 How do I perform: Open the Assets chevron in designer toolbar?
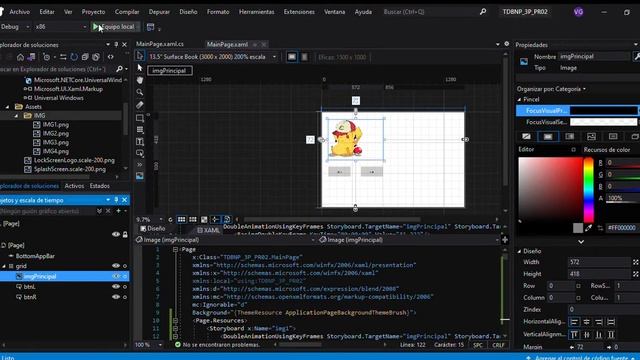point(140,164)
